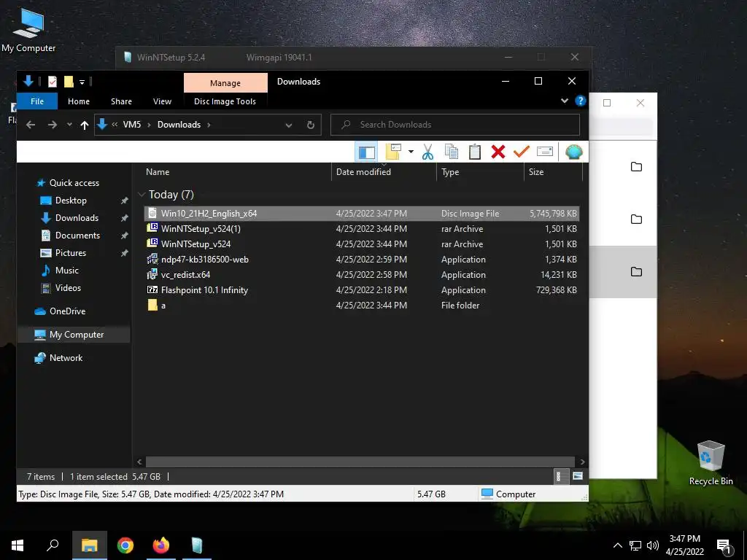Open properties with the orange checkmark icon
Viewport: 747px width, 560px height.
pyautogui.click(x=522, y=152)
